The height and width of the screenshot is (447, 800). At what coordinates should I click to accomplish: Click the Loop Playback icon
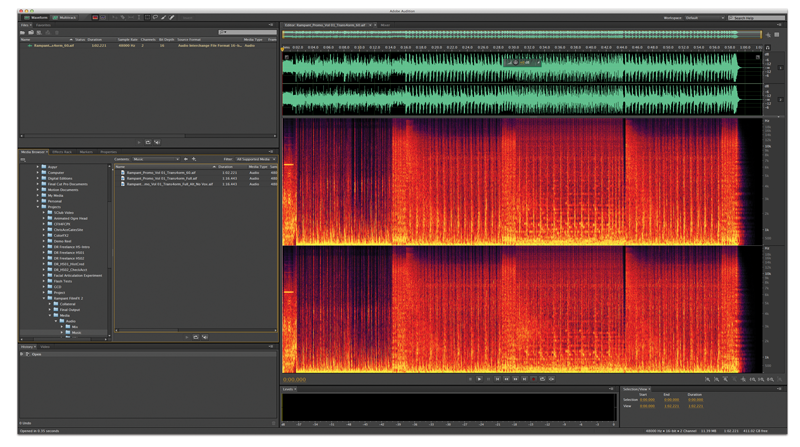pos(543,379)
